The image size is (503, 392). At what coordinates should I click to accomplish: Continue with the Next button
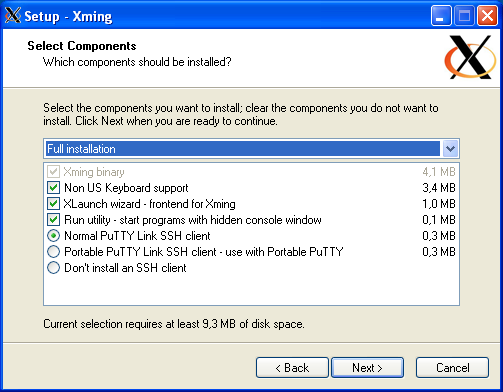(367, 368)
